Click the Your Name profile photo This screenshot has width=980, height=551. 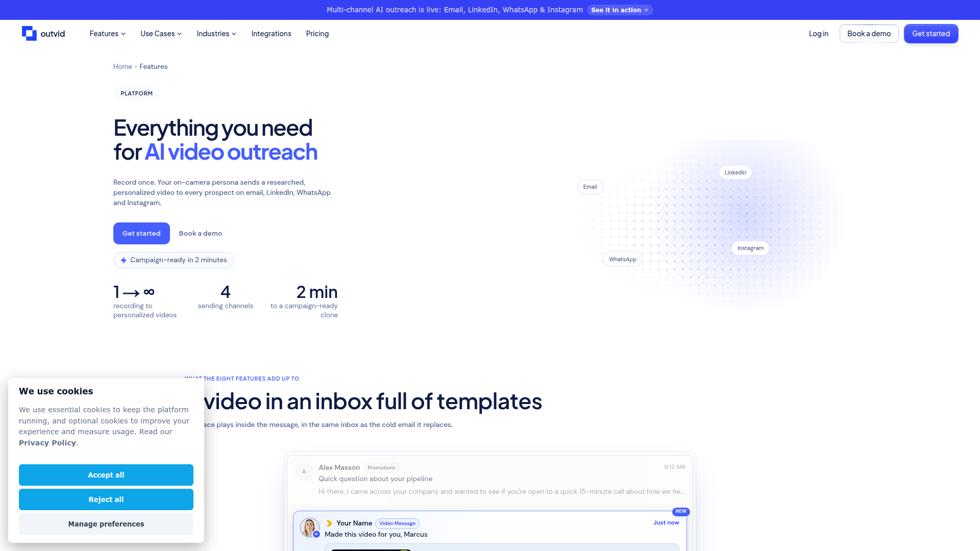[309, 528]
